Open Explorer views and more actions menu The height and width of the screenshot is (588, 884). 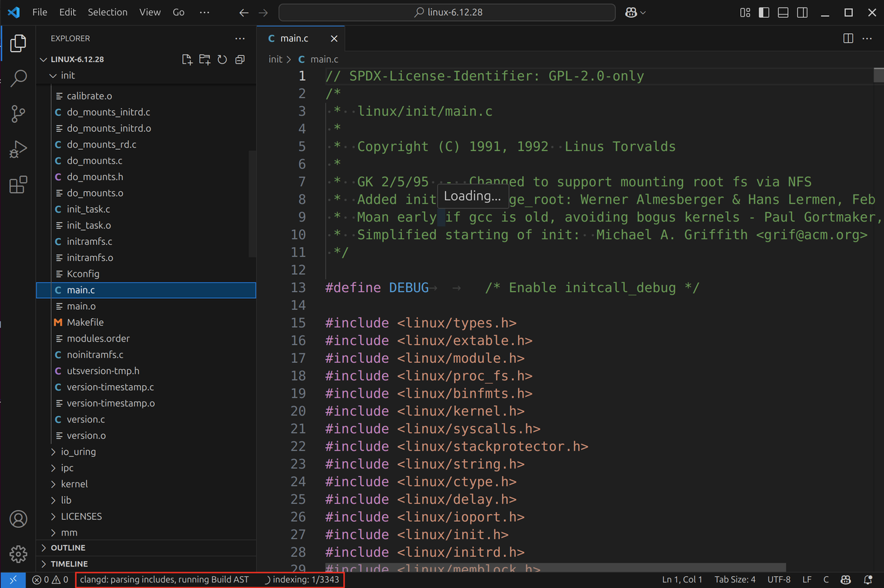pyautogui.click(x=240, y=39)
